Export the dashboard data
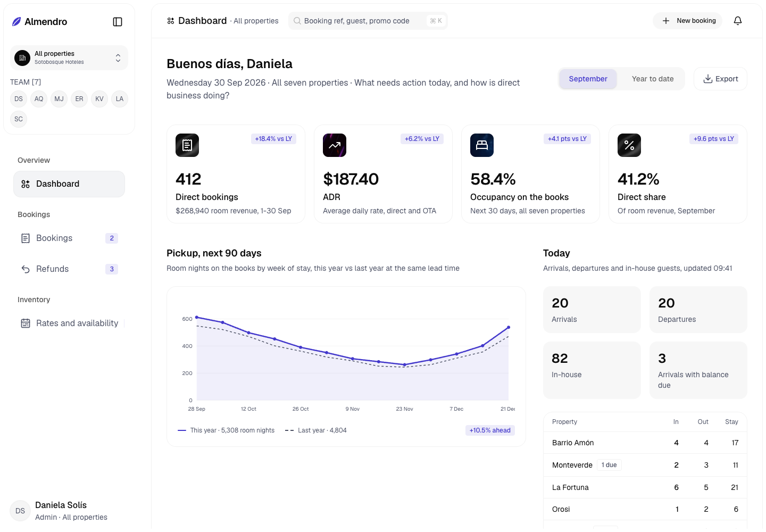The height and width of the screenshot is (532, 766). click(720, 79)
